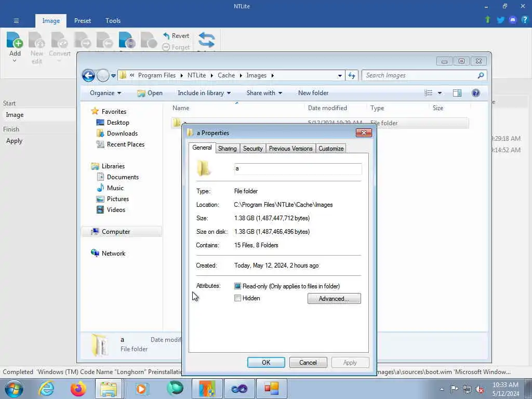Click the Convert icon in NTLite ribbon

59,40
